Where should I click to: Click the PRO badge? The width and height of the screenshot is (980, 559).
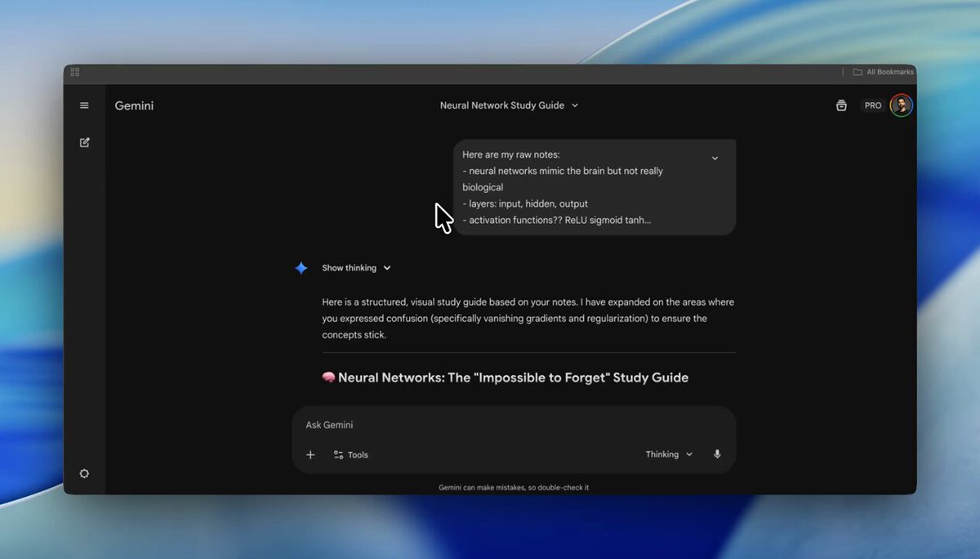click(x=873, y=105)
